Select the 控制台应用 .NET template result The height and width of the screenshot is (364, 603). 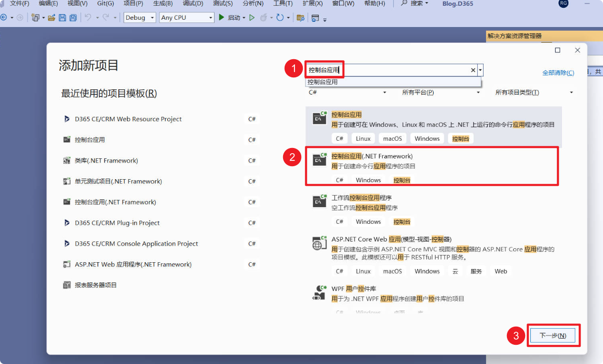tap(433, 127)
